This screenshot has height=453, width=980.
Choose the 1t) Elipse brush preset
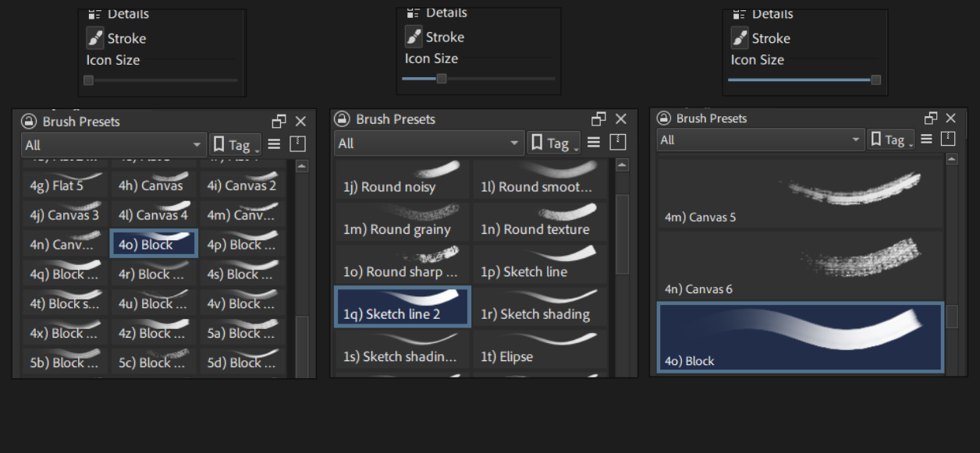coord(540,349)
